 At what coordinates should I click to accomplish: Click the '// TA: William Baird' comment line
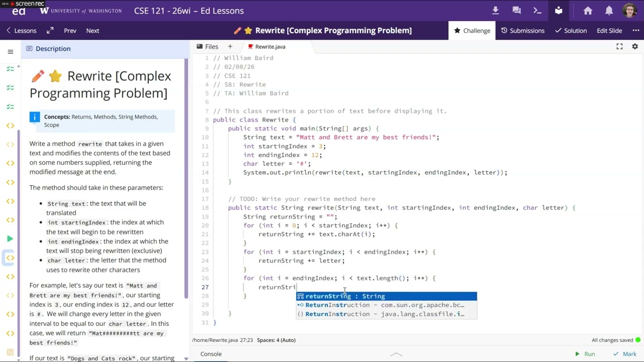click(251, 94)
